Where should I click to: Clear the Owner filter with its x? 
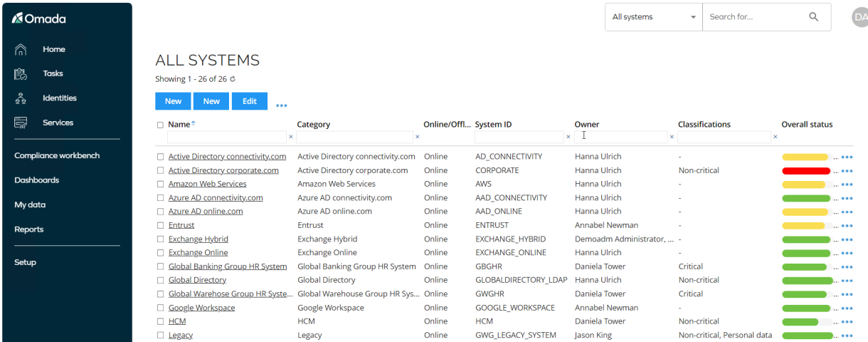tap(672, 137)
